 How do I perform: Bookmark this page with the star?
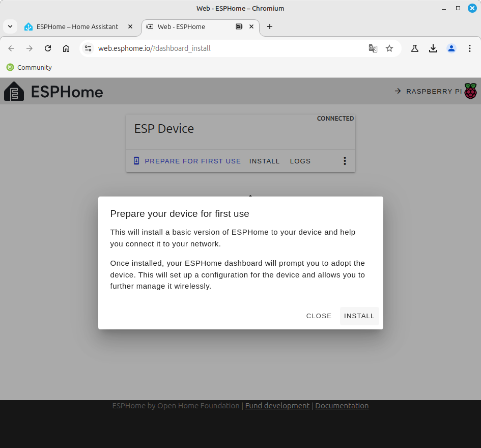click(x=389, y=48)
